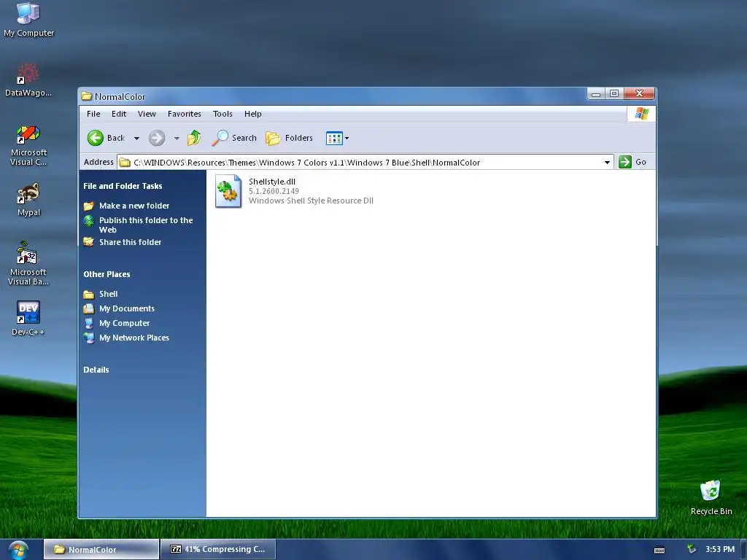Select the Shellstyle.dll file name

coord(272,182)
